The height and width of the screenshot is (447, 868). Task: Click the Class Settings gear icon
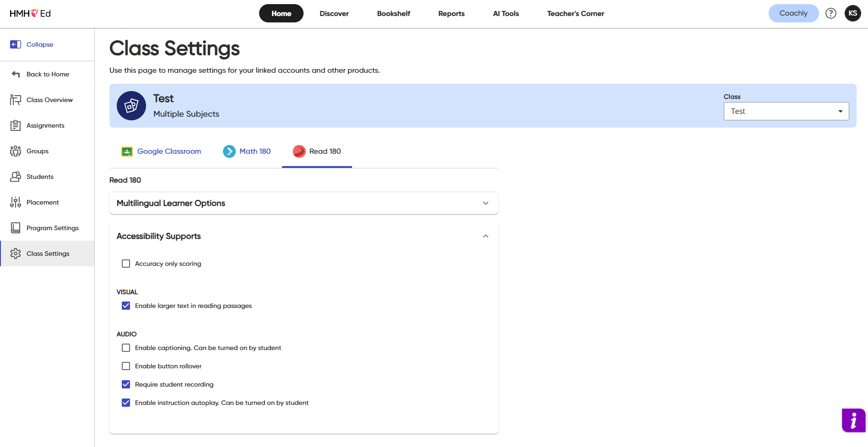pos(16,253)
